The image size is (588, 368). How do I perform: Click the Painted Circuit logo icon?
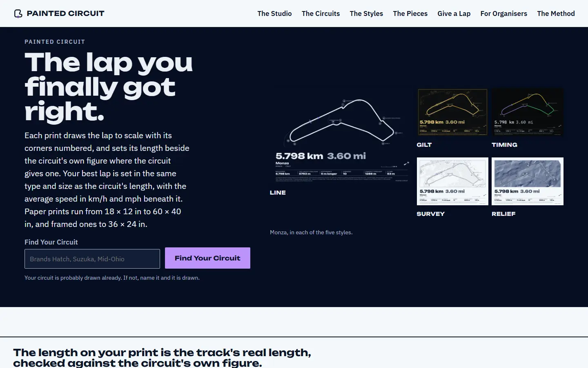(18, 13)
